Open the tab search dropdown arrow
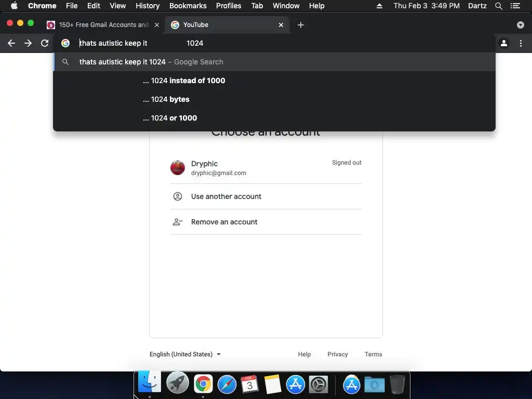This screenshot has width=532, height=399. click(x=521, y=25)
